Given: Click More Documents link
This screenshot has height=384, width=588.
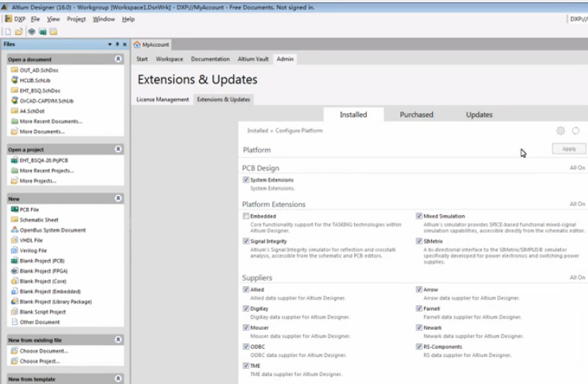Looking at the screenshot, I should (x=42, y=131).
